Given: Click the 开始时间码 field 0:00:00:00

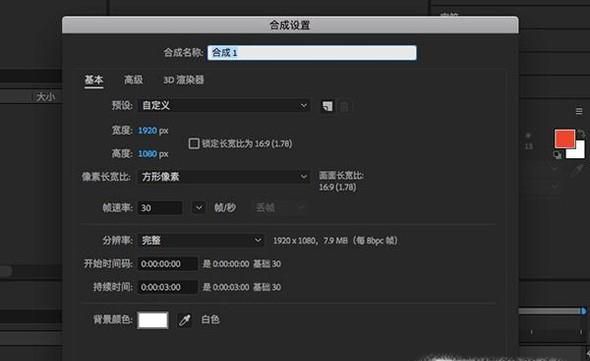Looking at the screenshot, I should click(167, 264).
